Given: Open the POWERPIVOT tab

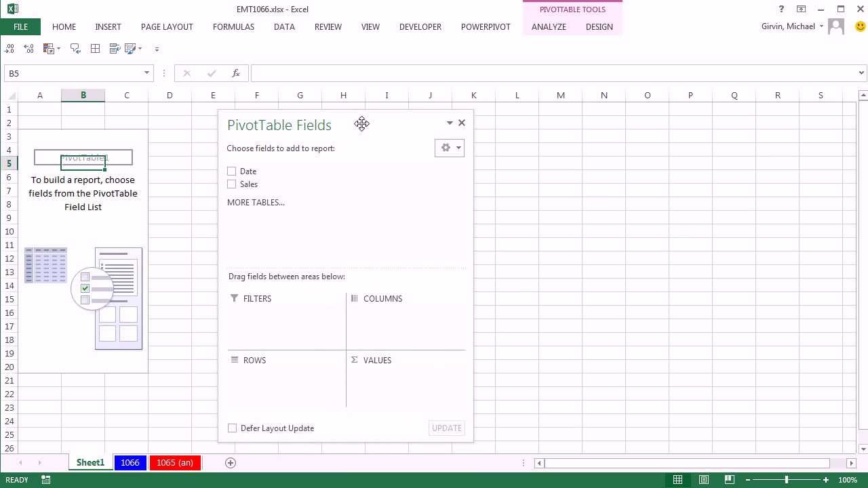Looking at the screenshot, I should pos(486,26).
